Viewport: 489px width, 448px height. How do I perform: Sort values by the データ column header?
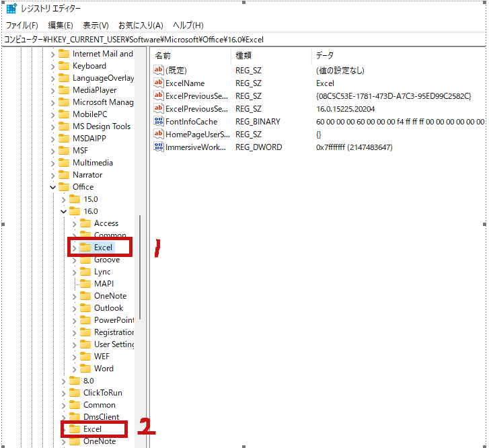(x=325, y=56)
